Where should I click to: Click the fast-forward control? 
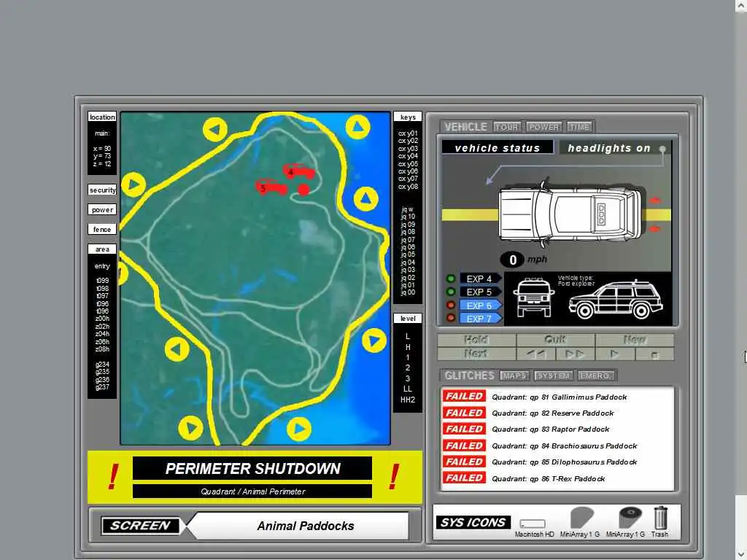click(575, 354)
